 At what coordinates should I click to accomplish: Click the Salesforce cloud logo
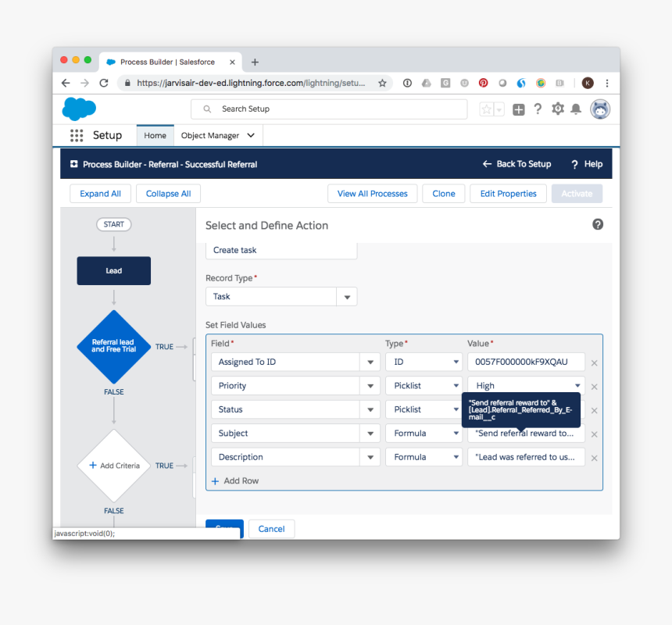point(79,109)
